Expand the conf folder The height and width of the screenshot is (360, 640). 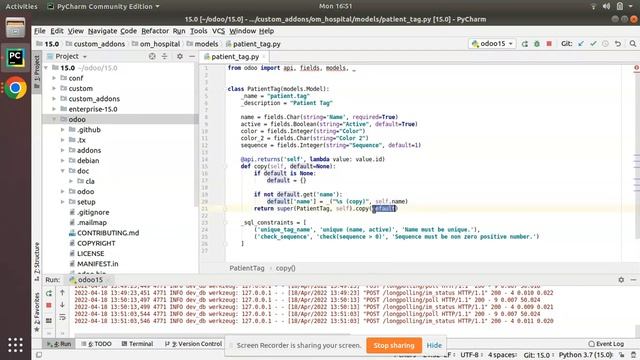(x=54, y=78)
